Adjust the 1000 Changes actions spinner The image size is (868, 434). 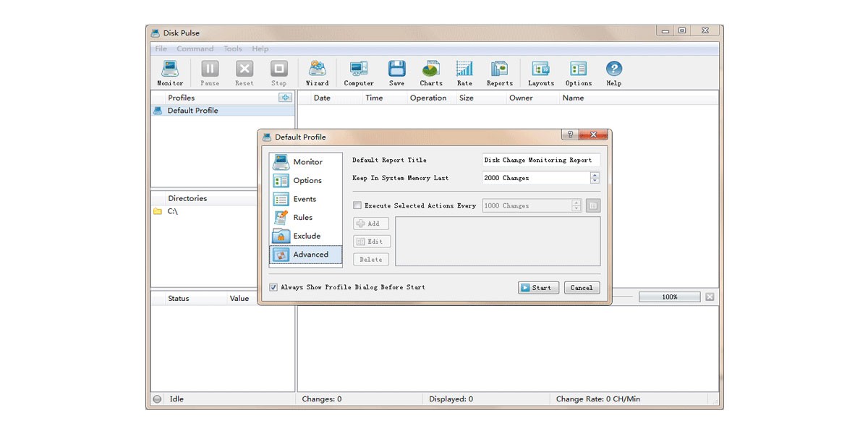tap(576, 206)
